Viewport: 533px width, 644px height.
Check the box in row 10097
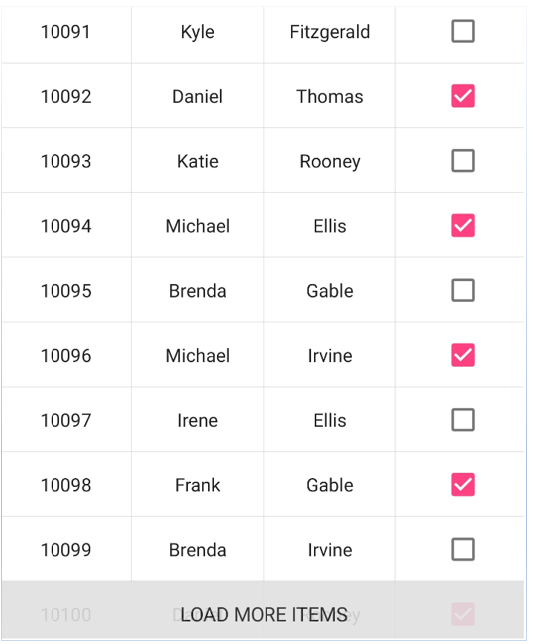point(463,420)
